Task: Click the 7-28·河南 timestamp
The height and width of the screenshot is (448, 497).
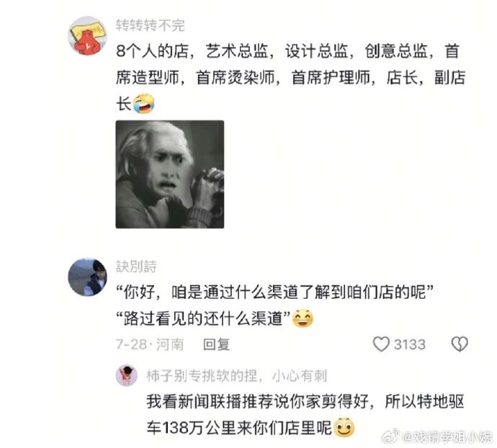Action: point(150,344)
